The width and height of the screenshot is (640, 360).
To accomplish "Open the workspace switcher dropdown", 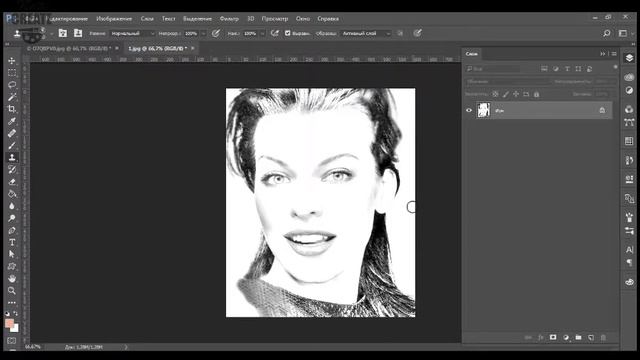I will (624, 33).
